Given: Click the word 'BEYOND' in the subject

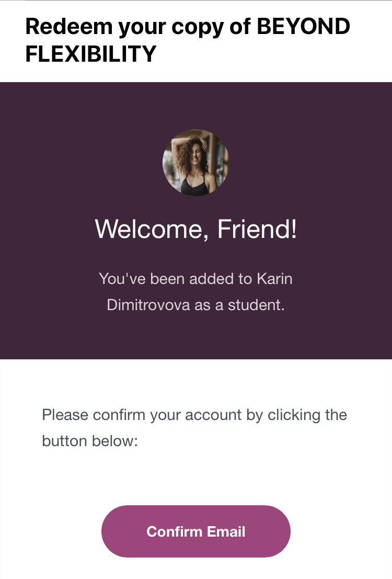Looking at the screenshot, I should [x=303, y=26].
